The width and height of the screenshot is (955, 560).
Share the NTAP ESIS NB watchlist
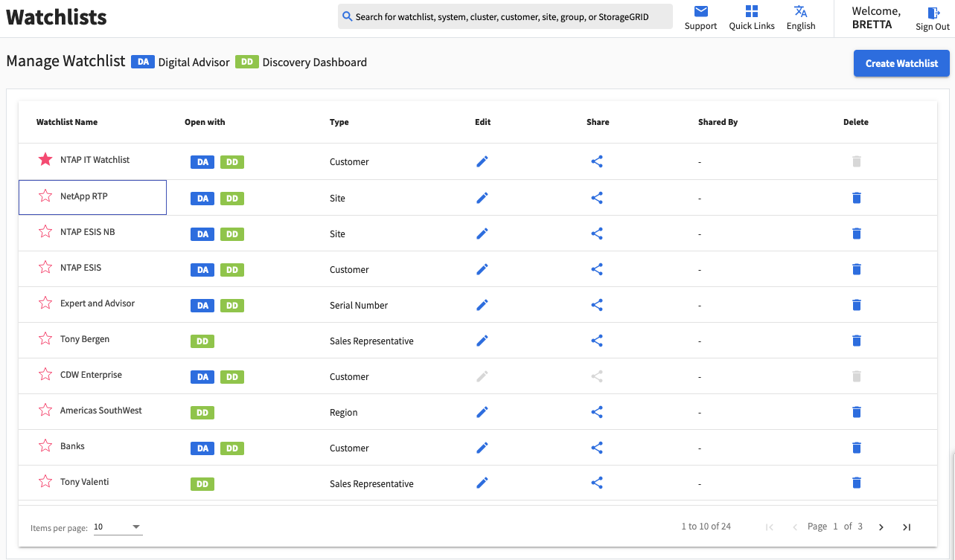596,234
